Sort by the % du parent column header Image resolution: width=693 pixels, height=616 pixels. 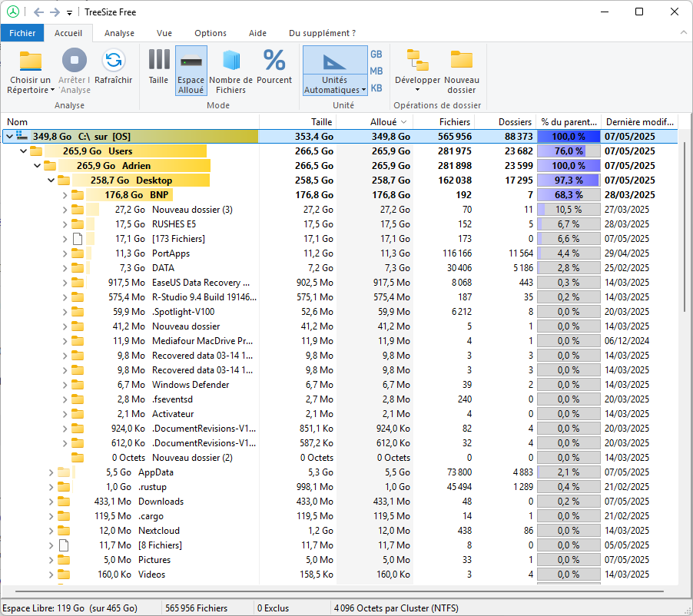(569, 122)
